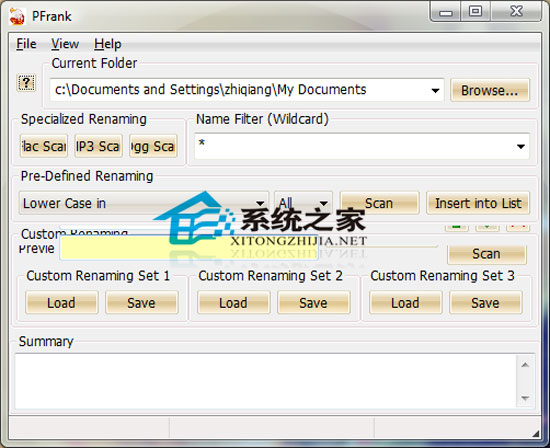This screenshot has width=550, height=448.
Task: Click Scan in Pre-Defined Renaming section
Action: pos(379,203)
